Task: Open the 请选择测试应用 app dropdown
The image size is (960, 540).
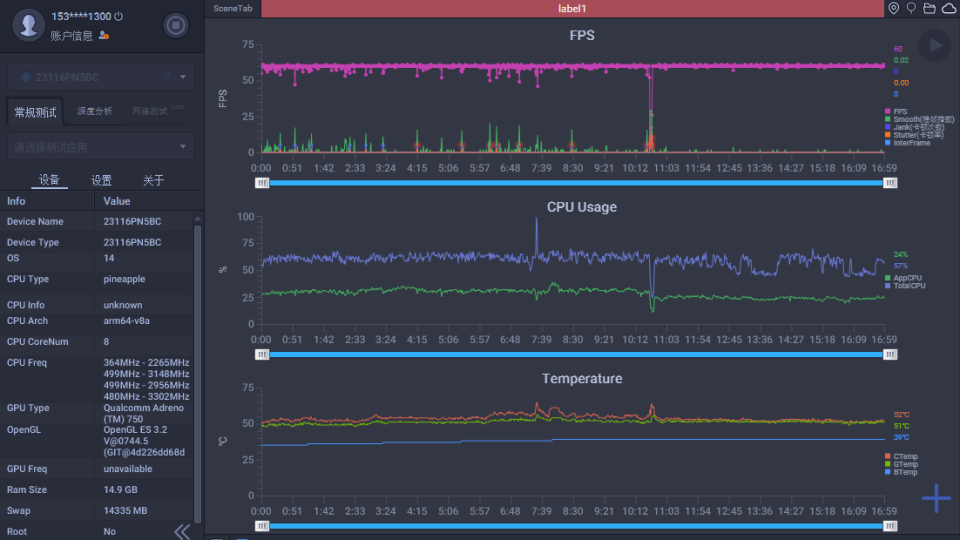Action: click(101, 147)
